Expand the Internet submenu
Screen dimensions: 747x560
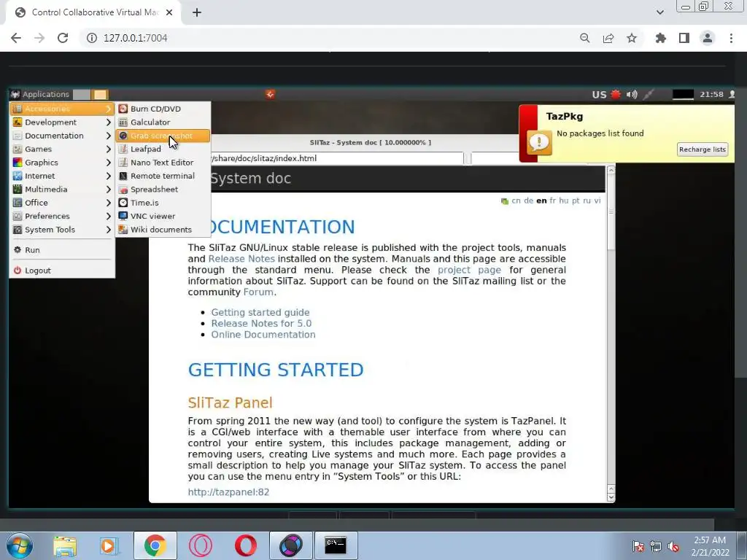(x=62, y=176)
